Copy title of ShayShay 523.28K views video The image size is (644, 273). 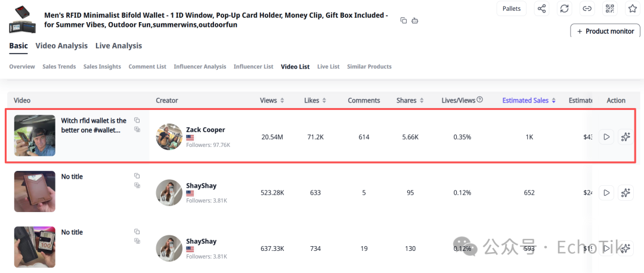[137, 176]
